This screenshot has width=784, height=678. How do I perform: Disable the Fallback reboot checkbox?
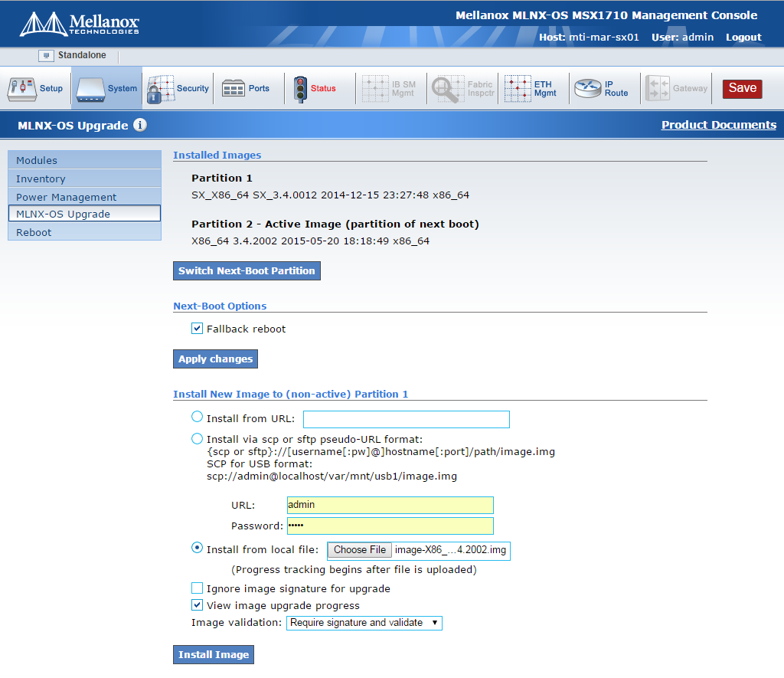pyautogui.click(x=197, y=329)
